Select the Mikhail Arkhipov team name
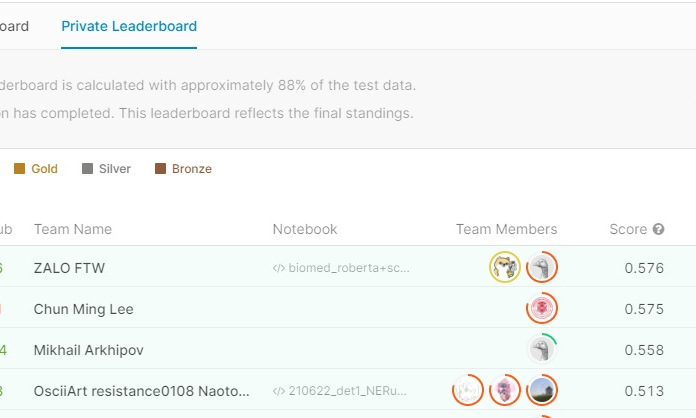696x418 pixels. click(x=89, y=350)
